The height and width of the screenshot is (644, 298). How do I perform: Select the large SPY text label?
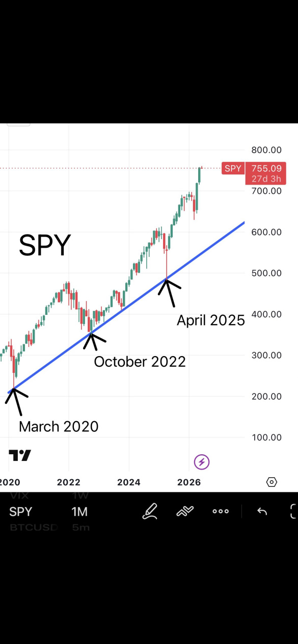(x=45, y=246)
